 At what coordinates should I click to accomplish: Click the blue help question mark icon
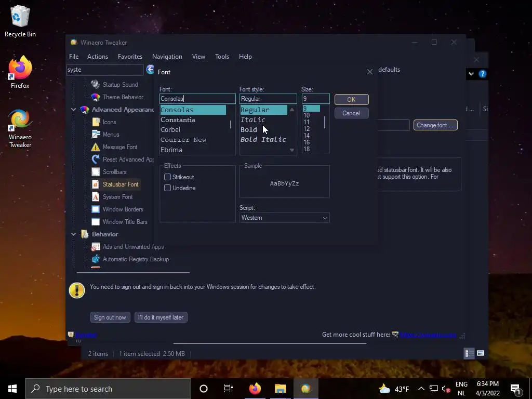coord(483,74)
